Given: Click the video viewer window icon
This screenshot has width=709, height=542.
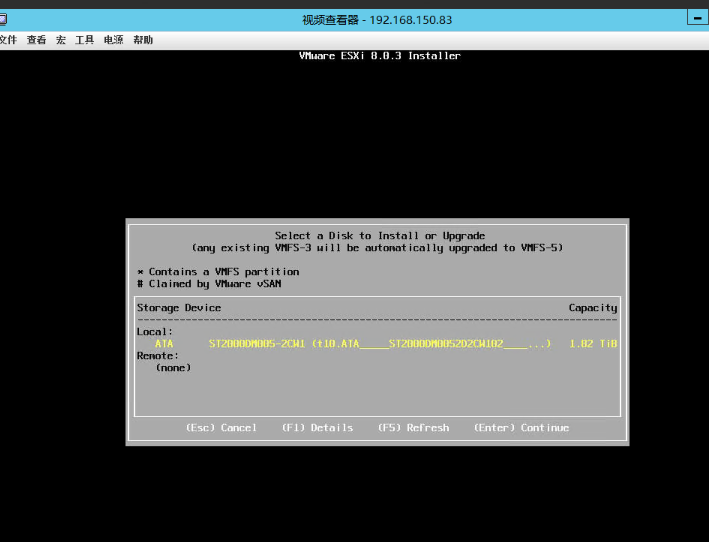Looking at the screenshot, I should (x=3, y=19).
